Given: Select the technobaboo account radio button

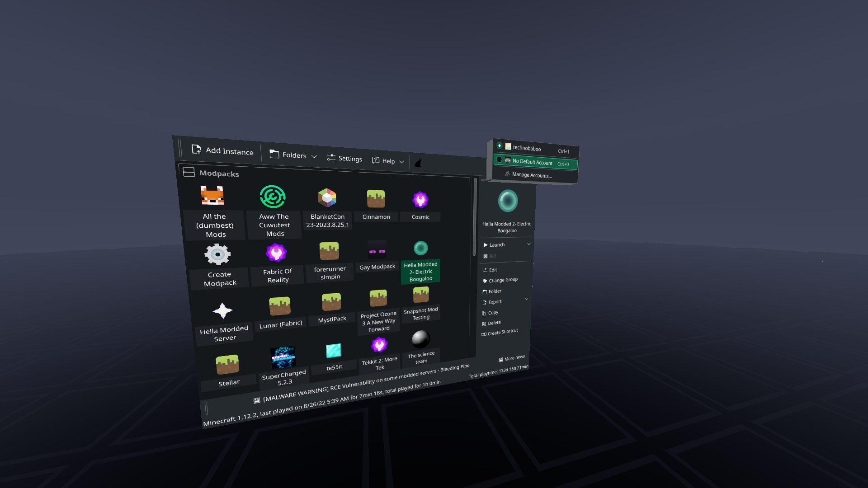Looking at the screenshot, I should [500, 145].
